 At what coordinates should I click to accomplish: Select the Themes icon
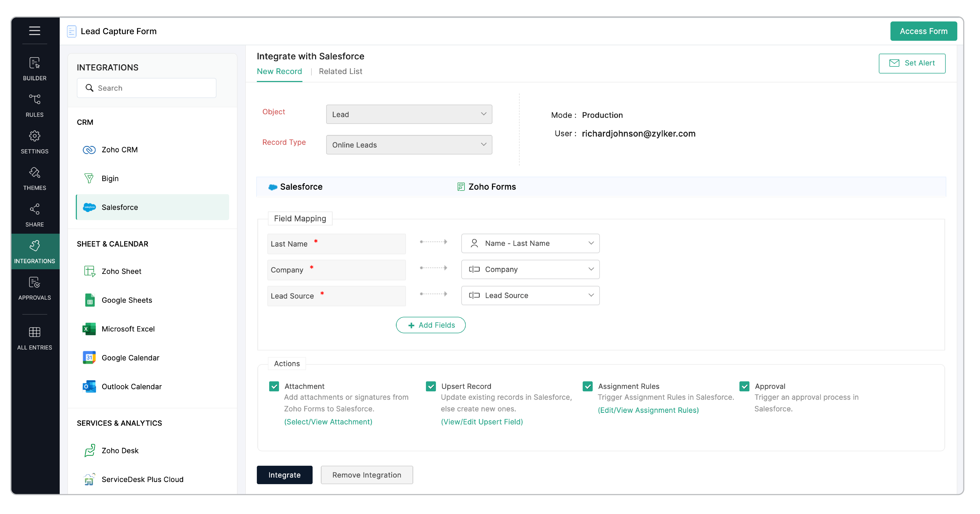pos(35,178)
